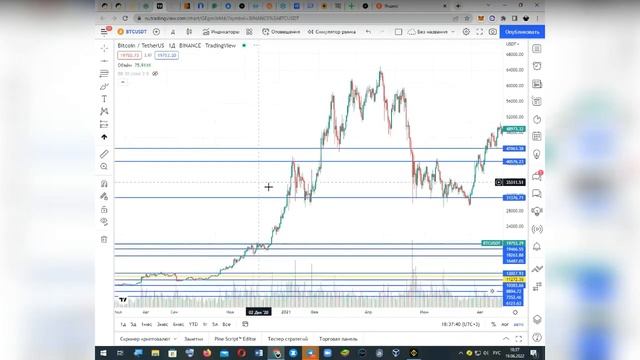The height and width of the screenshot is (360, 640).
Task: Select the ruler measure tool
Action: pos(104,153)
